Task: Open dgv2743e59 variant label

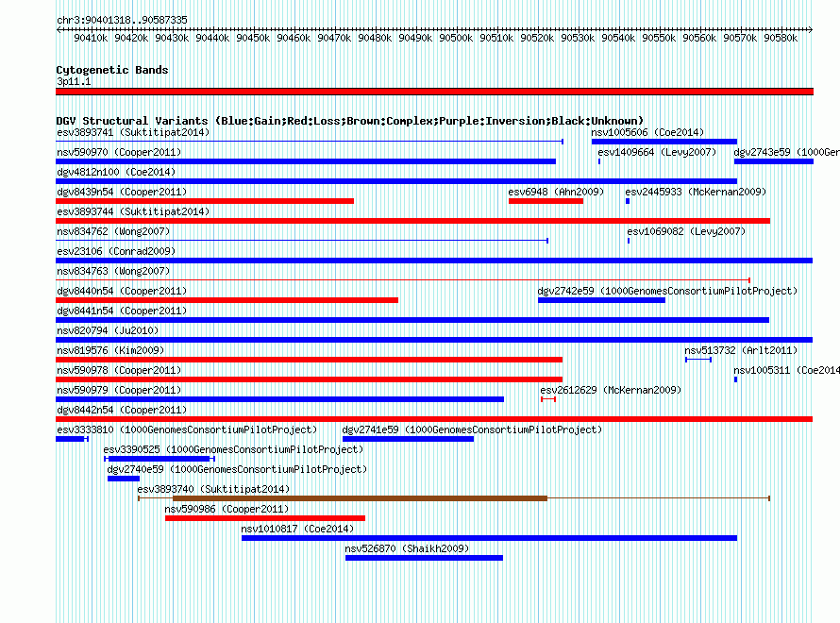Action: [786, 152]
